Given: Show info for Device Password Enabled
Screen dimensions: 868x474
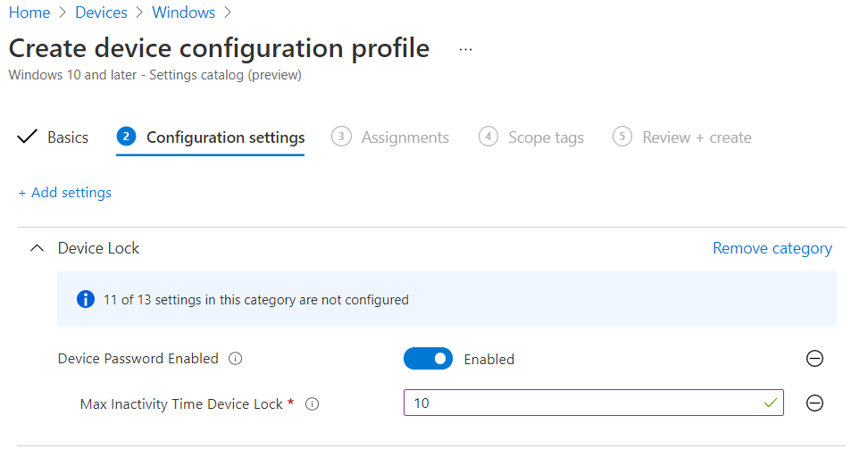Looking at the screenshot, I should [x=235, y=359].
